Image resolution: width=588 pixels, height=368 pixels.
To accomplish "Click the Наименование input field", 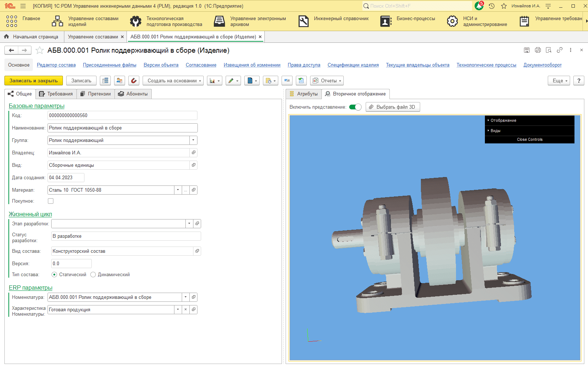I will click(x=122, y=128).
